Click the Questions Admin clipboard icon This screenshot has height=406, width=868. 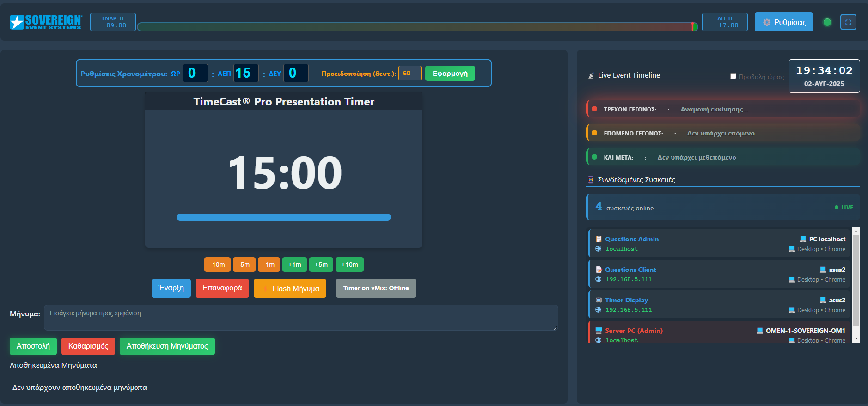click(x=599, y=239)
